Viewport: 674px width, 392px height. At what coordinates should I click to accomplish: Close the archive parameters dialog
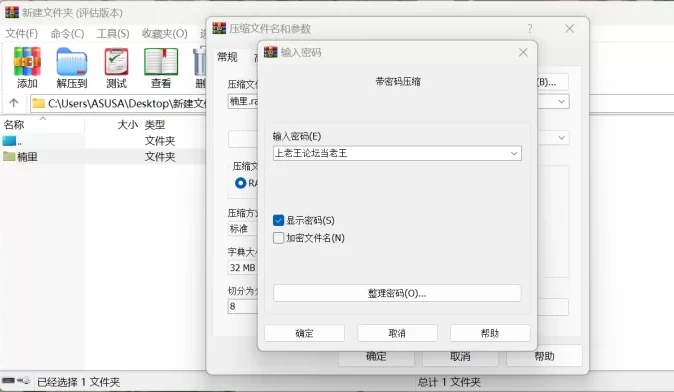(x=570, y=29)
